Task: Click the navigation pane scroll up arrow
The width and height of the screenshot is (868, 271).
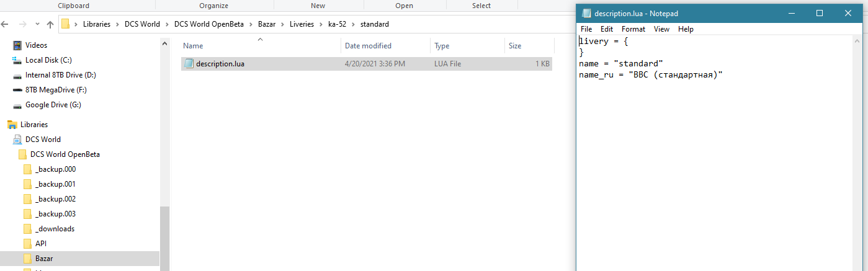Action: [164, 44]
